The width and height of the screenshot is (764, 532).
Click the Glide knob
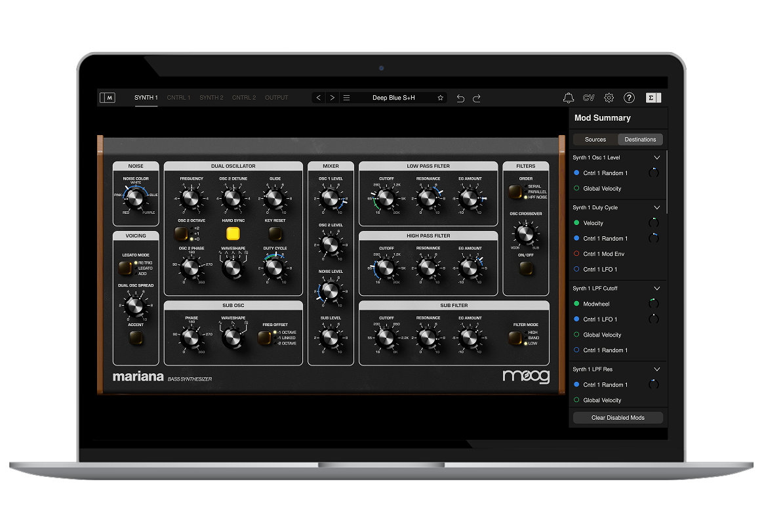pyautogui.click(x=274, y=198)
